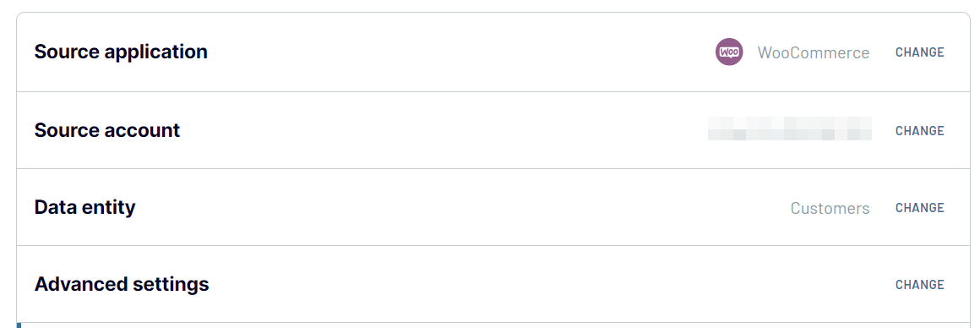Select the Source account heading
The image size is (980, 328).
click(x=107, y=130)
